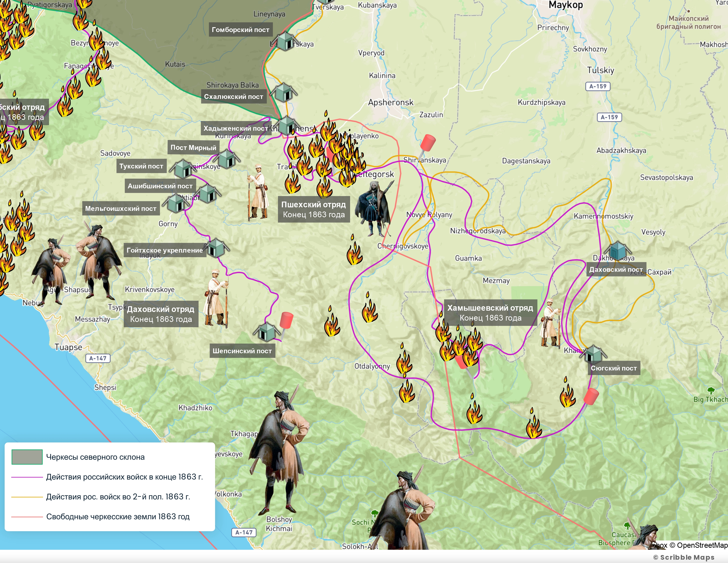Screen dimensions: 728x563
Task: Click the red line legend swatch
Action: [x=27, y=517]
